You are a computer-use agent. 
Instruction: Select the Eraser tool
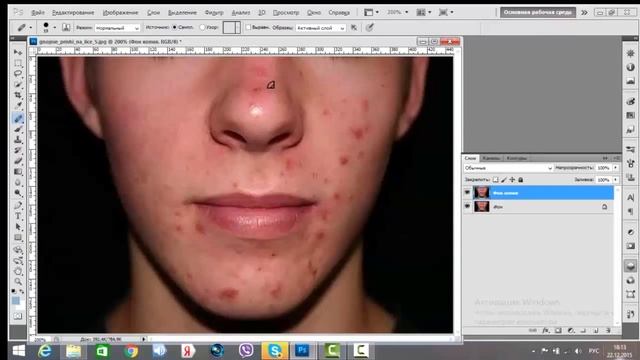pos(18,161)
